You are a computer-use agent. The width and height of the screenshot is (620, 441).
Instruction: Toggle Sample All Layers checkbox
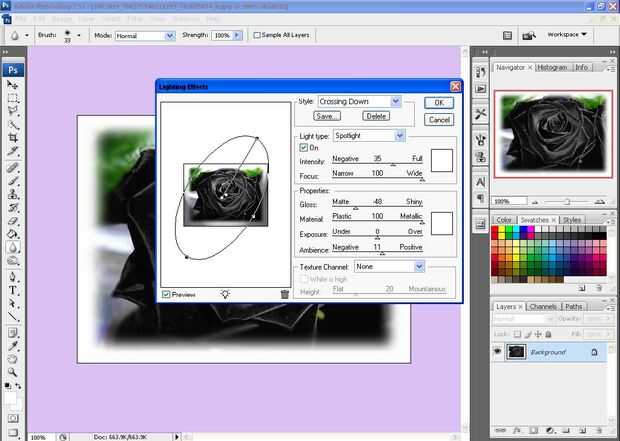click(x=257, y=35)
